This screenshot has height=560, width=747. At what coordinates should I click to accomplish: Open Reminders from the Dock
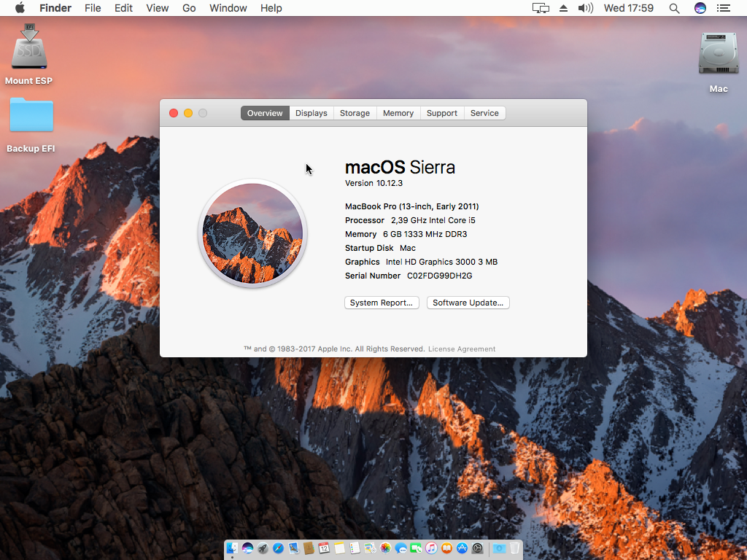[x=355, y=548]
